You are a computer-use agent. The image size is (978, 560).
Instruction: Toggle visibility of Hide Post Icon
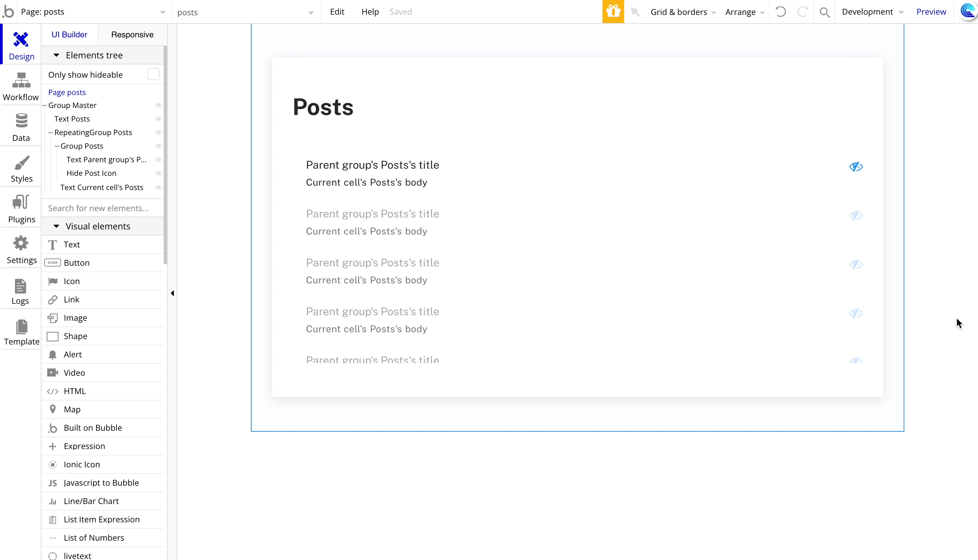coord(158,173)
